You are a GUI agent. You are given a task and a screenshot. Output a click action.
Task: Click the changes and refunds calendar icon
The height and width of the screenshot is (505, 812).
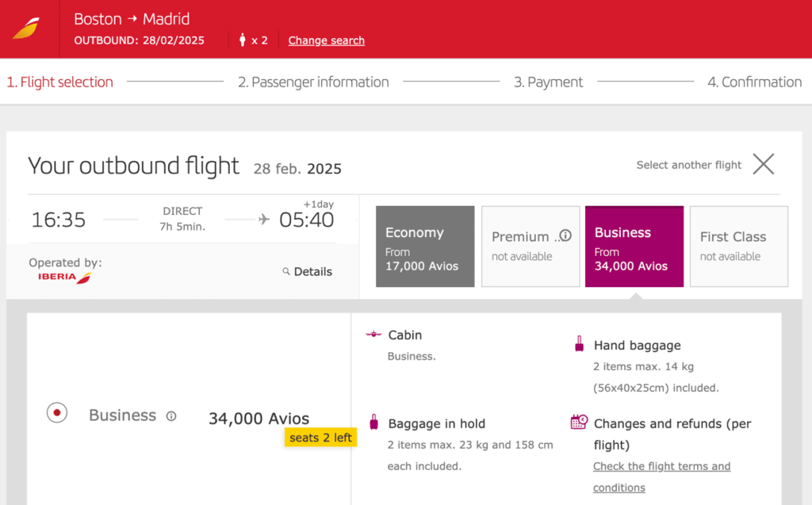point(580,423)
